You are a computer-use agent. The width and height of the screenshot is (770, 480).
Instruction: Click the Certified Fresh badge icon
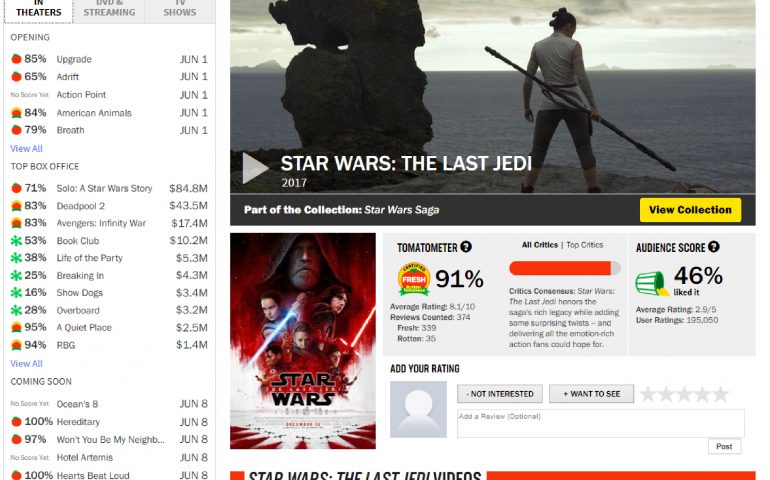[x=414, y=279]
